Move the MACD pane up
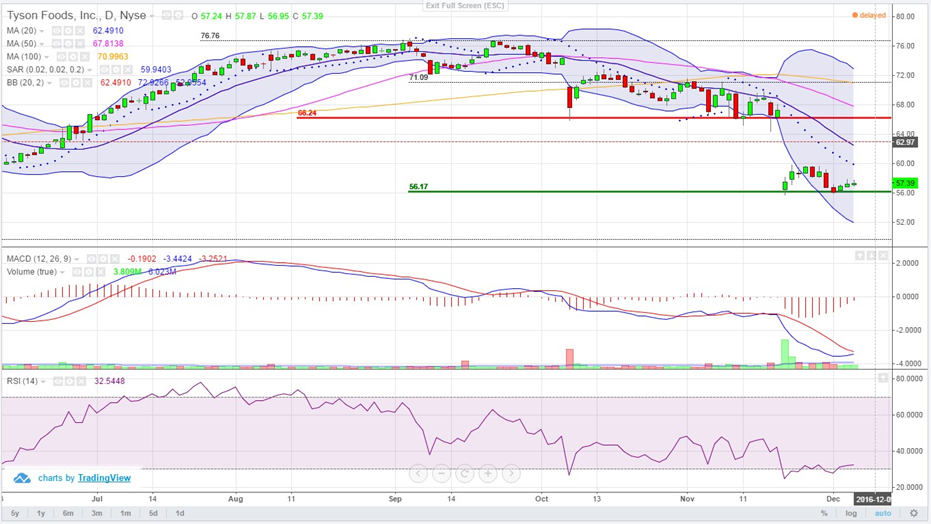This screenshot has width=931, height=524. coord(860,255)
